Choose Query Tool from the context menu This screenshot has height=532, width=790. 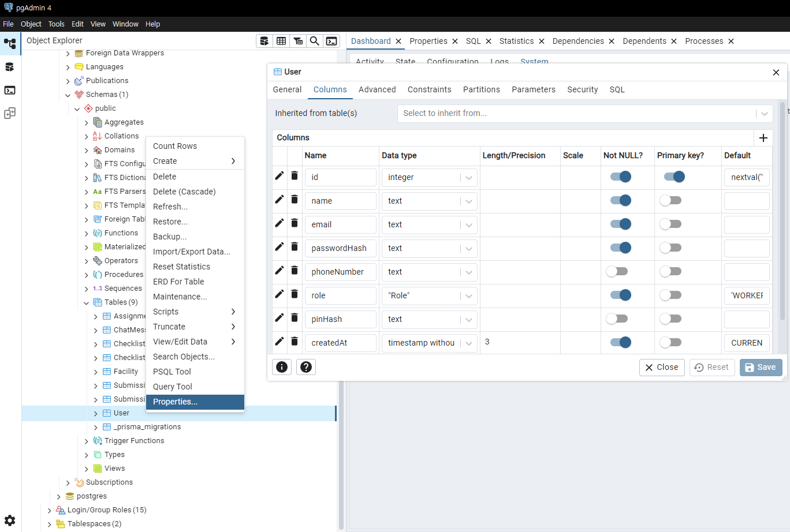(195, 387)
